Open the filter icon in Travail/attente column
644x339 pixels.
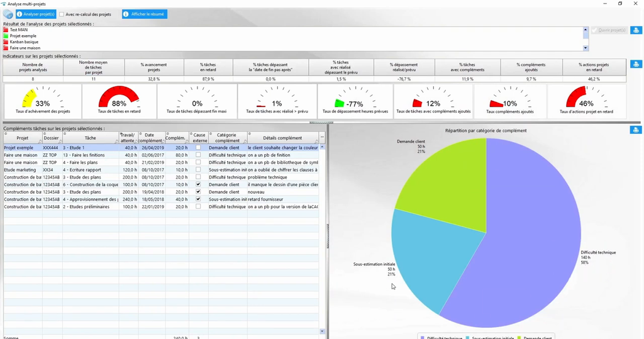coord(136,142)
